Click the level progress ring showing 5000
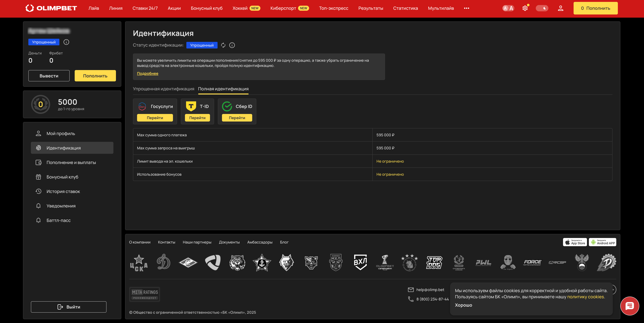The width and height of the screenshot is (644, 323). [40, 104]
